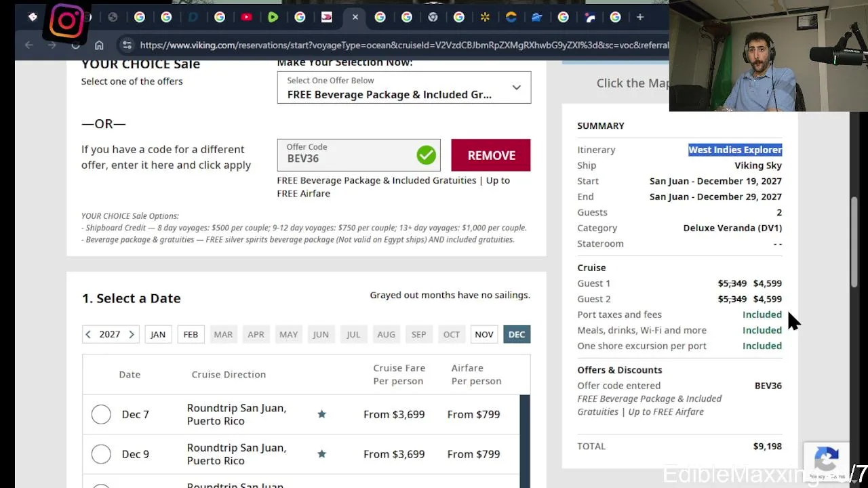Click Dec 9 airfare From $799

click(474, 454)
